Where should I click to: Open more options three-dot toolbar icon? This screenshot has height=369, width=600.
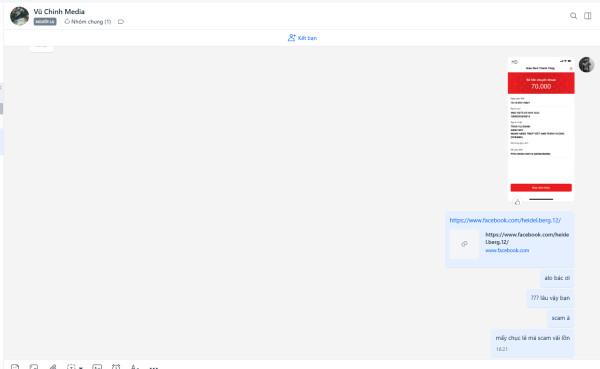(x=153, y=367)
